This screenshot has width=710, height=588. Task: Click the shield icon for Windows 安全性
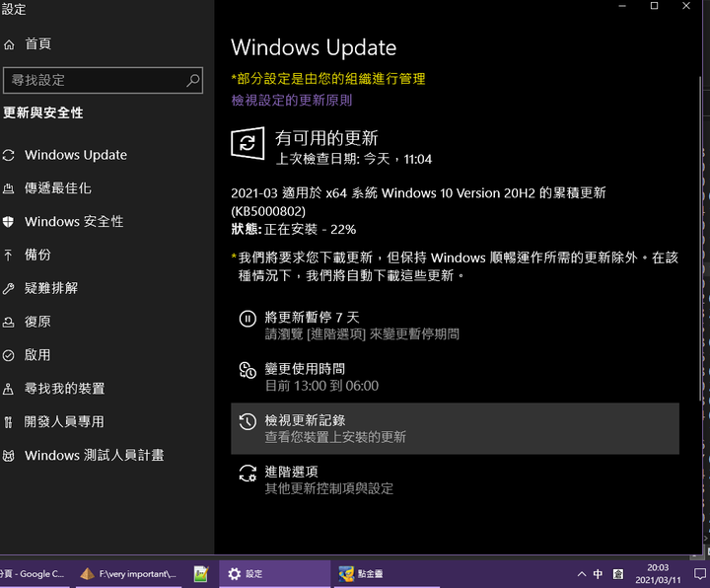coord(8,222)
